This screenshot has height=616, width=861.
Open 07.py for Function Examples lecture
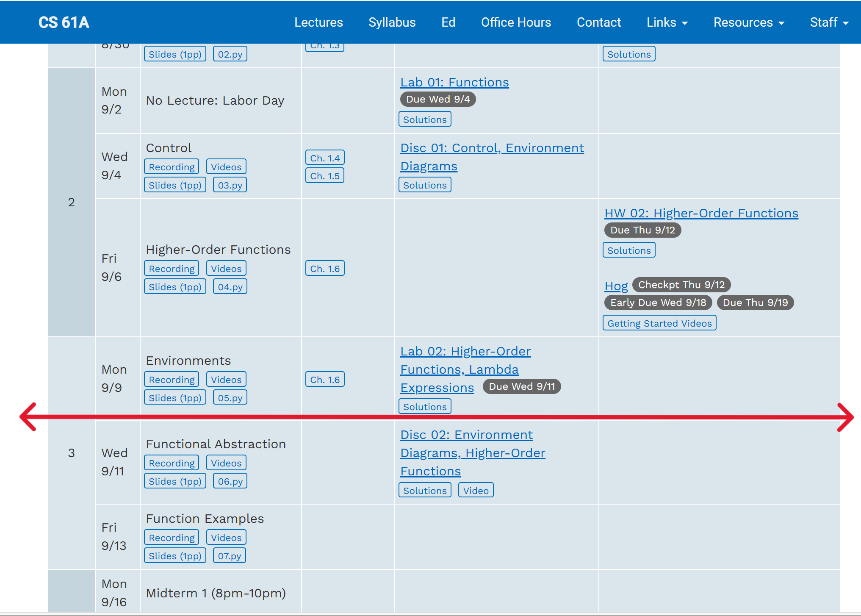pyautogui.click(x=229, y=556)
